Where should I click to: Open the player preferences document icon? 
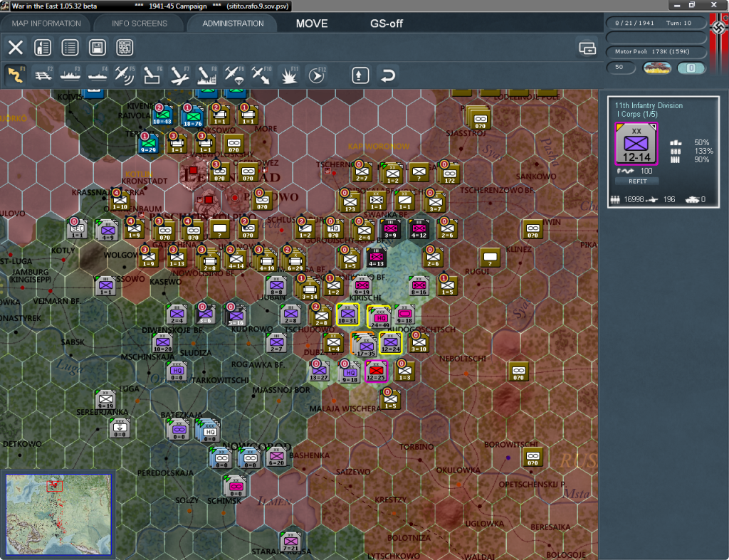point(43,48)
